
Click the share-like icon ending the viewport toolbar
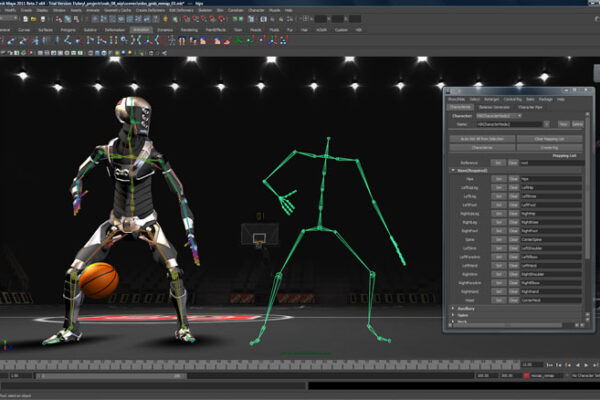point(164,53)
